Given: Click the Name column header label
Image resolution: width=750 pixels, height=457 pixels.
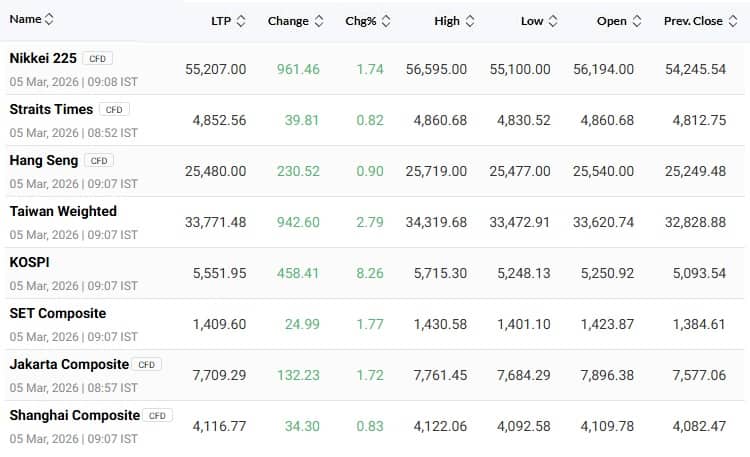Looking at the screenshot, I should (25, 19).
